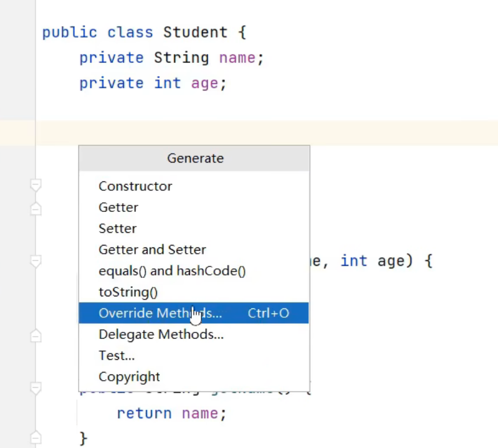Click the 'public' keyword before class
This screenshot has height=448, width=498.
pos(70,33)
